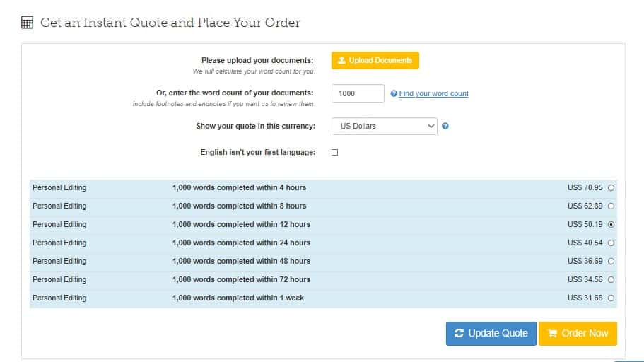Click the word count input field
Screen dimensions: 644x362
(358, 93)
